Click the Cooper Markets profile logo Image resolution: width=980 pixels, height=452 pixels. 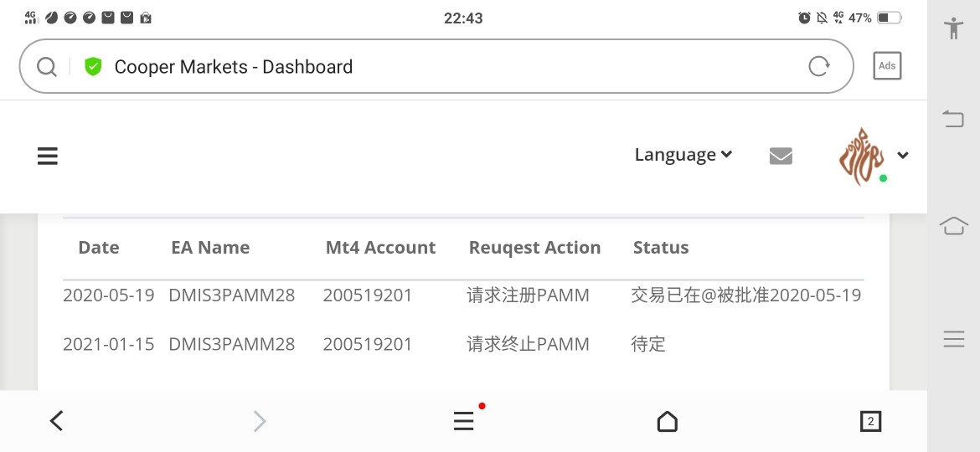pyautogui.click(x=860, y=156)
